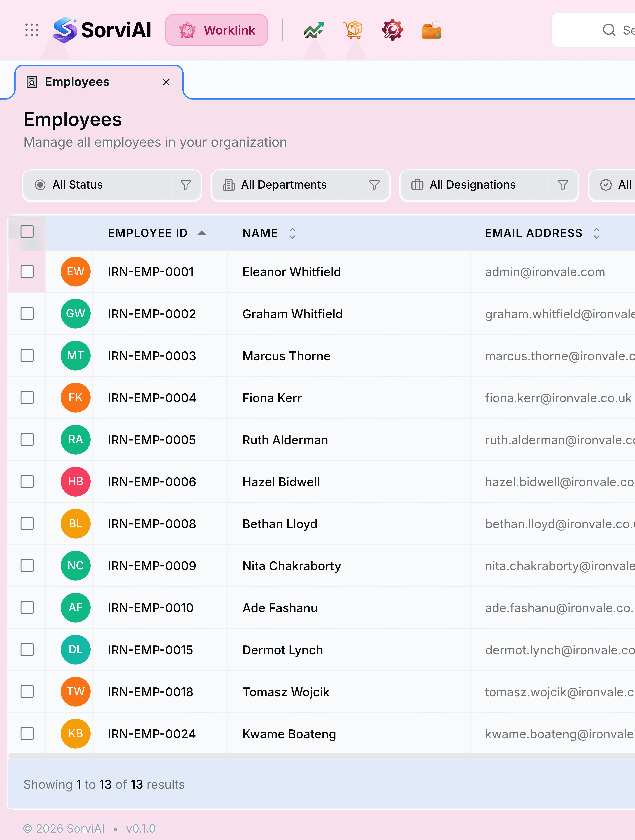
Task: Select the Fiona Kerr row checkbox
Action: (x=27, y=398)
